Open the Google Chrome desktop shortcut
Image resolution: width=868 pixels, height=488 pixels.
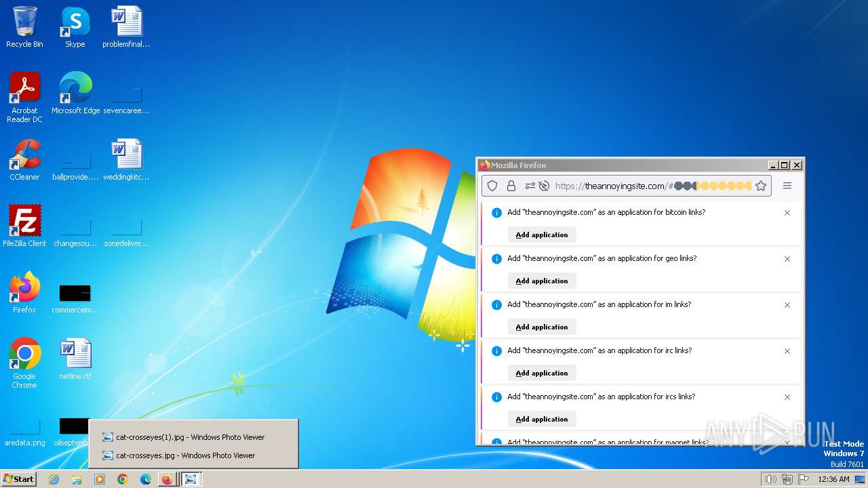(24, 363)
